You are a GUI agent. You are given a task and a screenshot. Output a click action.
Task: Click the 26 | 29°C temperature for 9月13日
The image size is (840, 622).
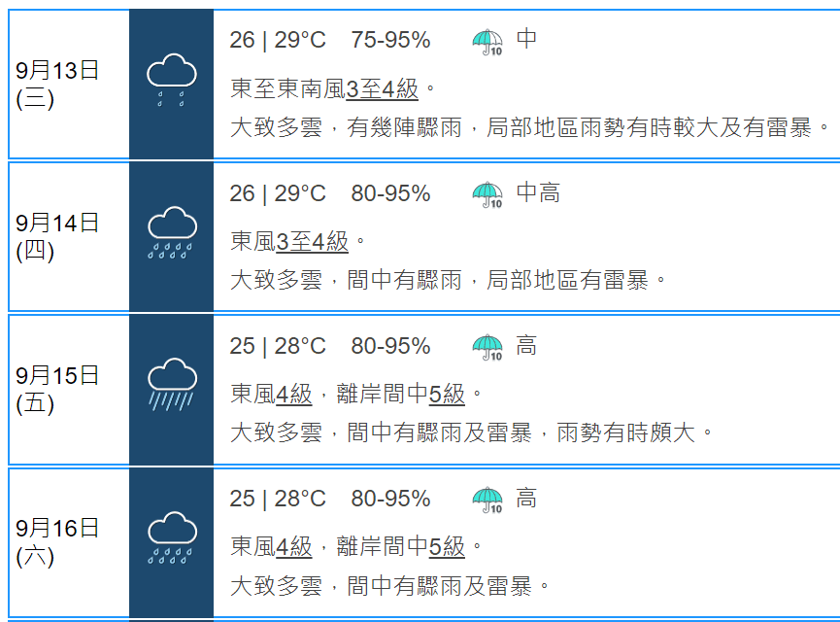[x=278, y=40]
